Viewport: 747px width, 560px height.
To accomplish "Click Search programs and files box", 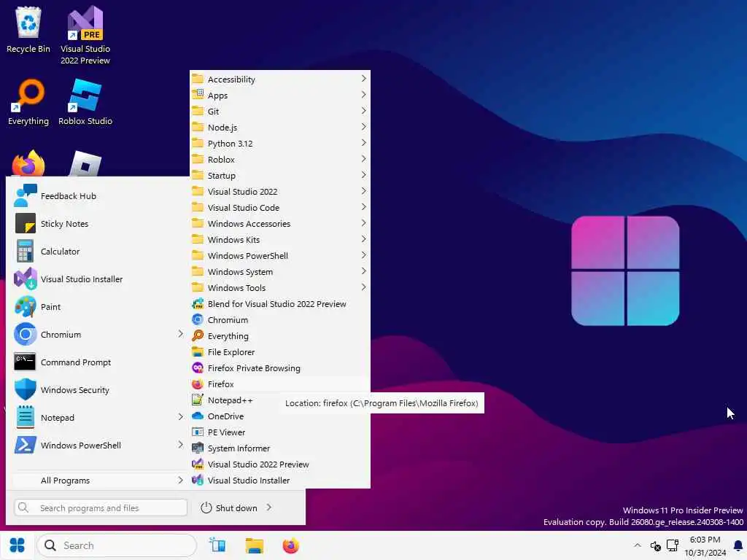I will coord(101,507).
